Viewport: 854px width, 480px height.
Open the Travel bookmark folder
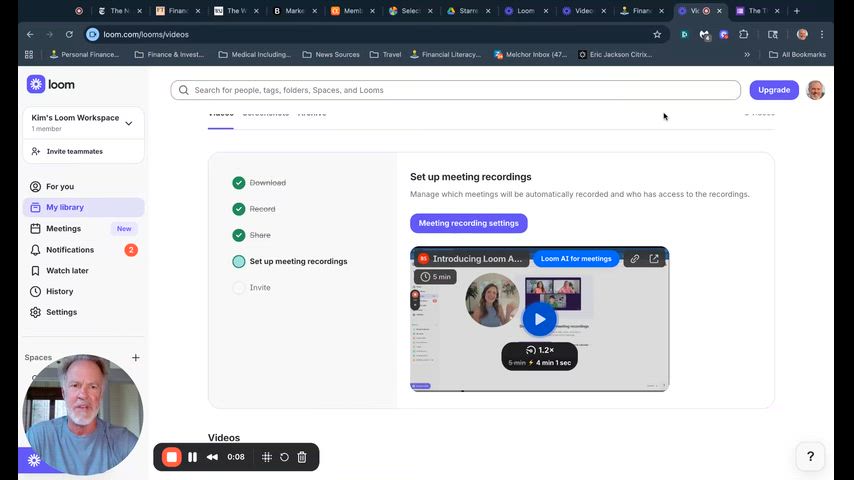[385, 54]
